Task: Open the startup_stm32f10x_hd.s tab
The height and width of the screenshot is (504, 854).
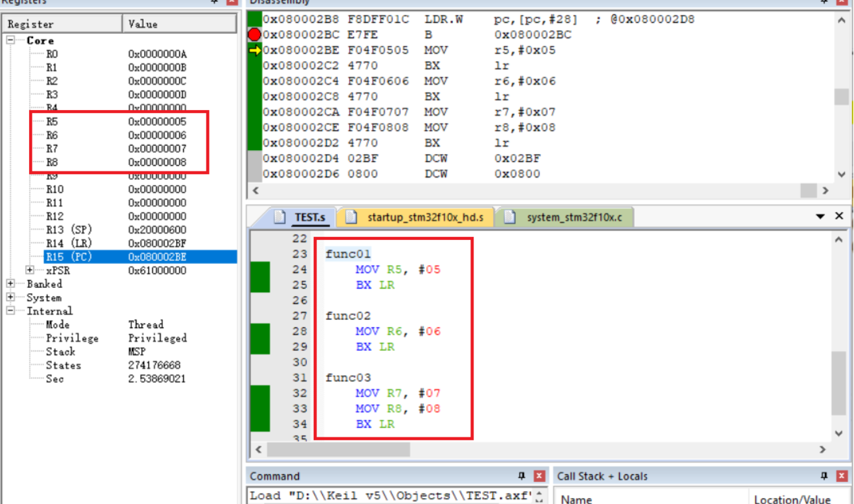Action: click(415, 217)
